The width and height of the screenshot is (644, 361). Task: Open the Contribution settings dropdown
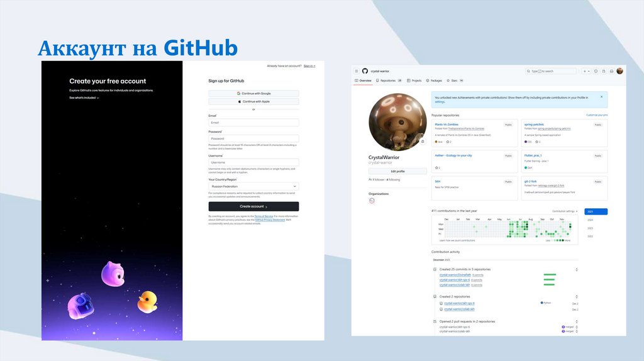pyautogui.click(x=565, y=211)
